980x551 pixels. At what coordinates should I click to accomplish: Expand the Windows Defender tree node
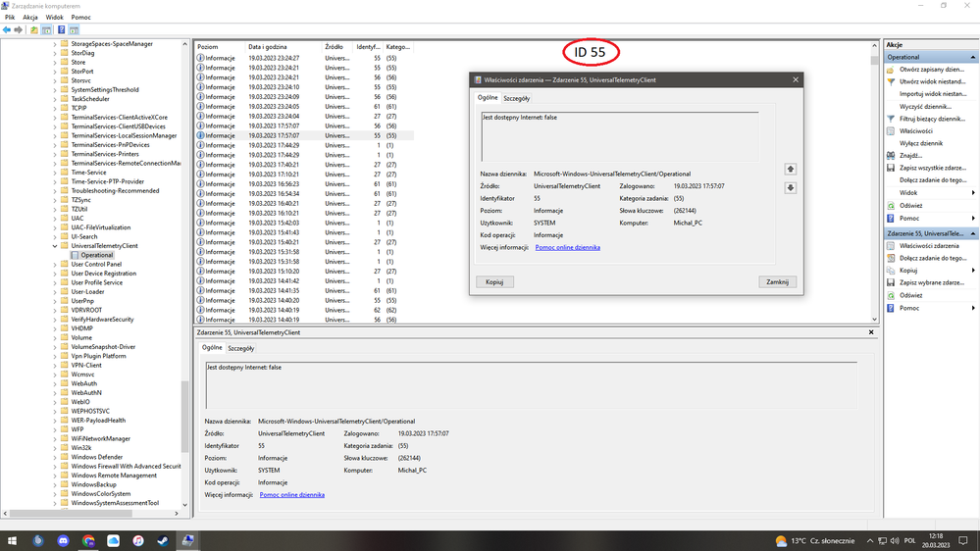click(55, 457)
